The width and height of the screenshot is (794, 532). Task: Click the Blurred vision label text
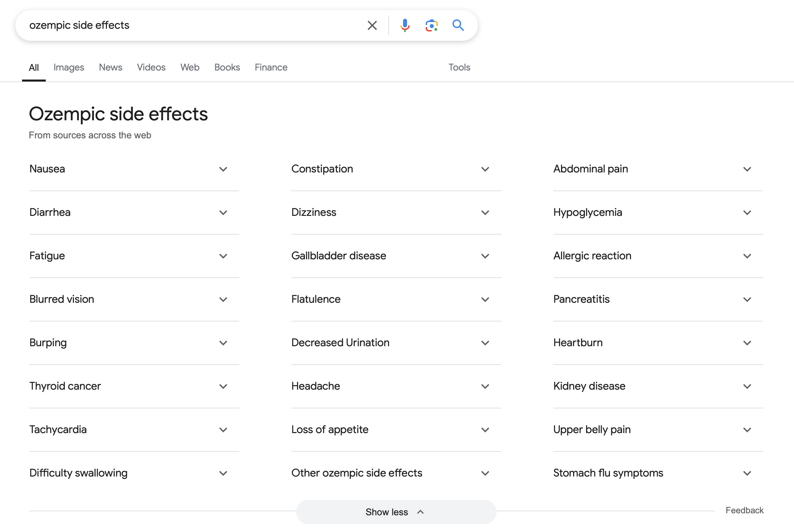click(x=62, y=299)
